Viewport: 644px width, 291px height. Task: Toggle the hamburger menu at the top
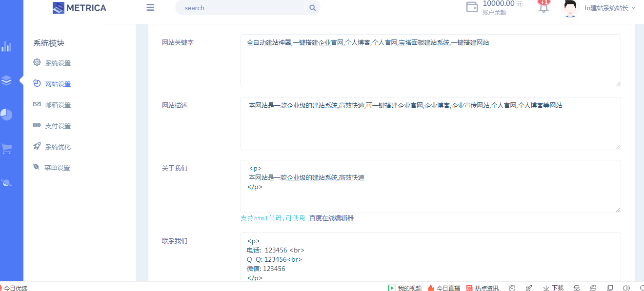[x=150, y=7]
